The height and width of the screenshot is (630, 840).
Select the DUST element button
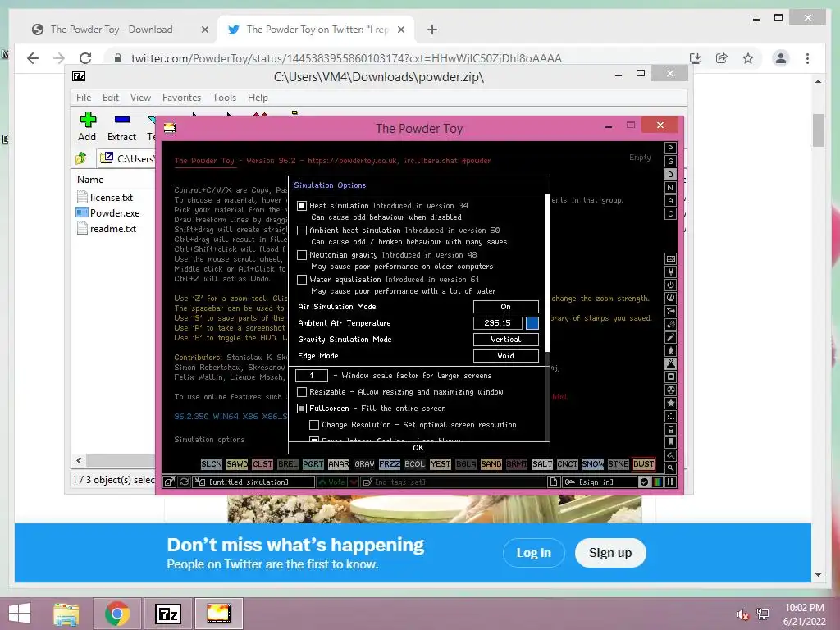coord(643,464)
